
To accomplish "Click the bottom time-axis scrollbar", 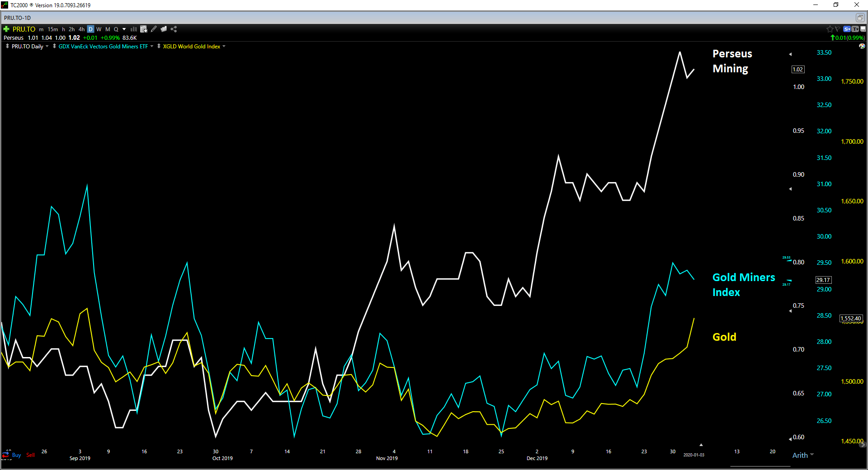I will click(x=760, y=466).
